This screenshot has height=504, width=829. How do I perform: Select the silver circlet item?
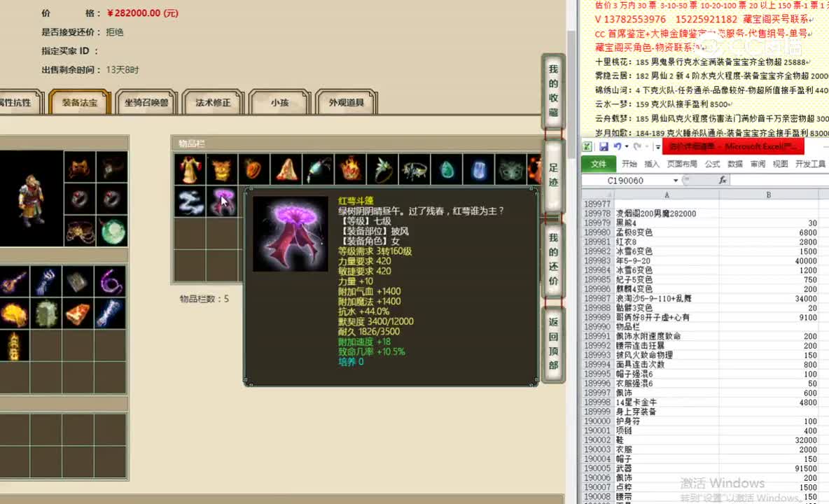tap(415, 169)
